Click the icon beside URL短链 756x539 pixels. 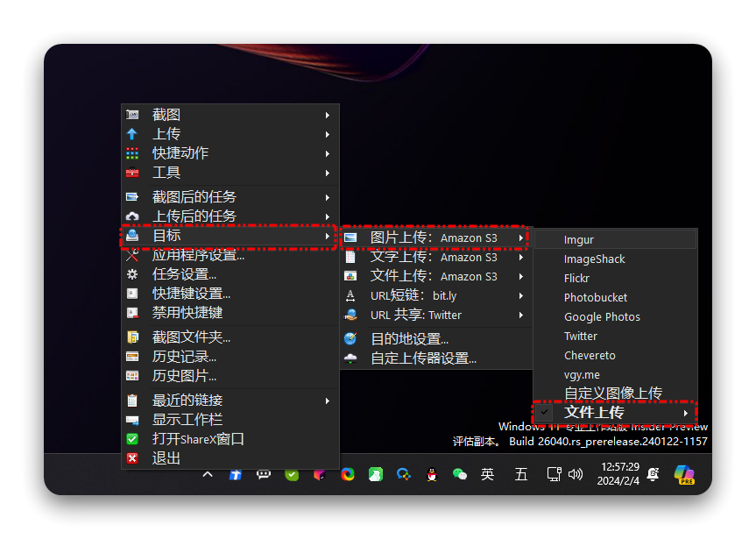click(350, 296)
